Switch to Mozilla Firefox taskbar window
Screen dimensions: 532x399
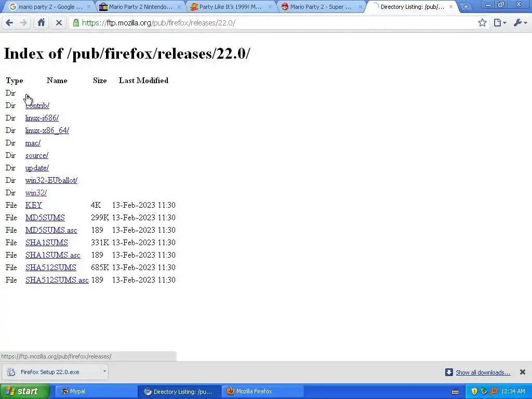click(262, 392)
